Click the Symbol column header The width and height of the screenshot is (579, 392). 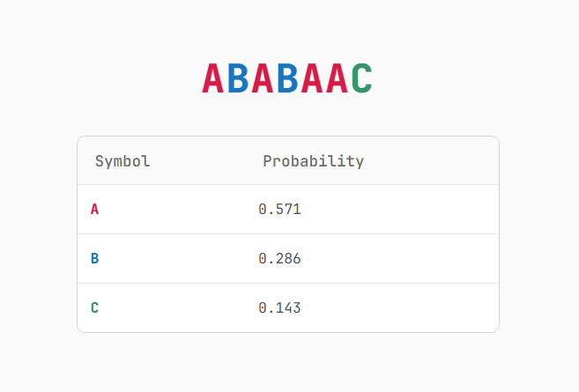click(x=122, y=161)
